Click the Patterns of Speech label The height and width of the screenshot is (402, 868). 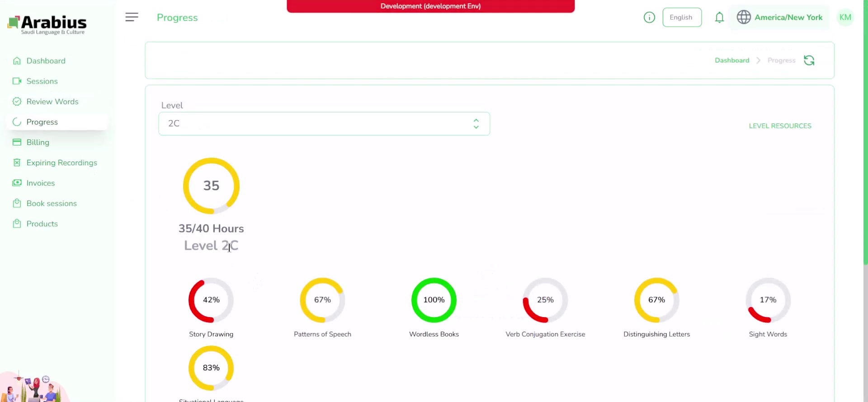pyautogui.click(x=322, y=334)
